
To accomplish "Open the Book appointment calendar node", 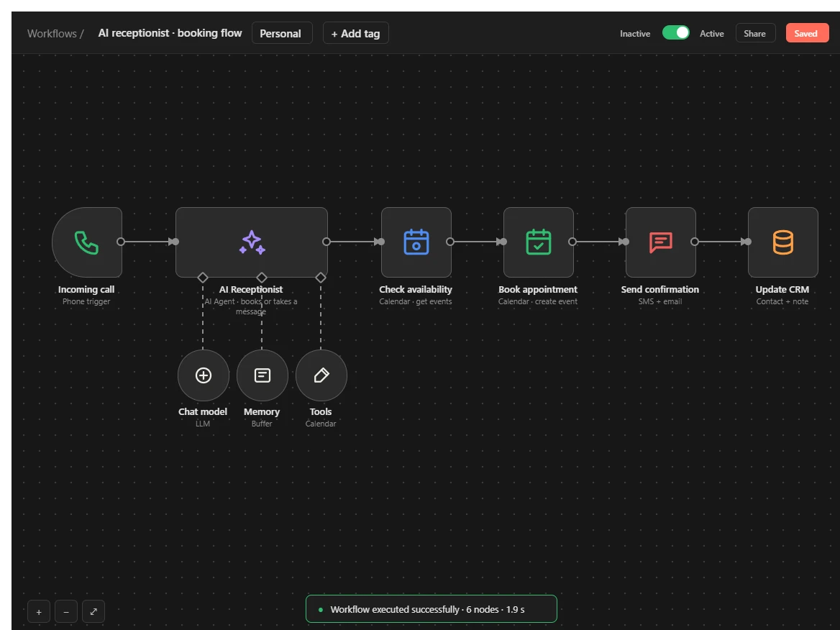I will point(539,242).
